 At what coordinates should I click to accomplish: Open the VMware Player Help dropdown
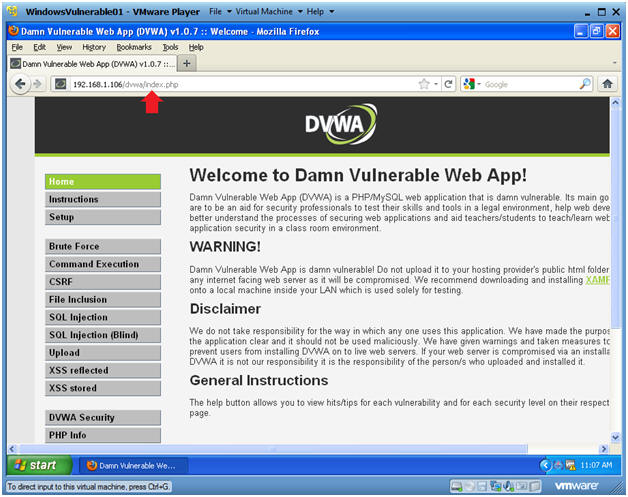pyautogui.click(x=320, y=12)
